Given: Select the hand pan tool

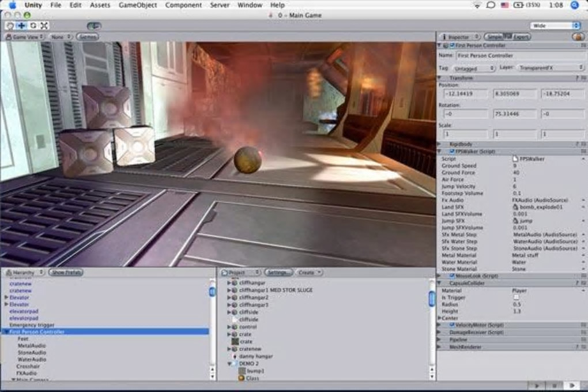Looking at the screenshot, I should click(10, 25).
